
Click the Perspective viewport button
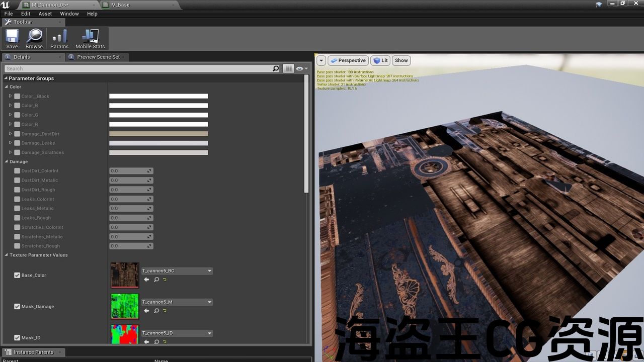(348, 60)
